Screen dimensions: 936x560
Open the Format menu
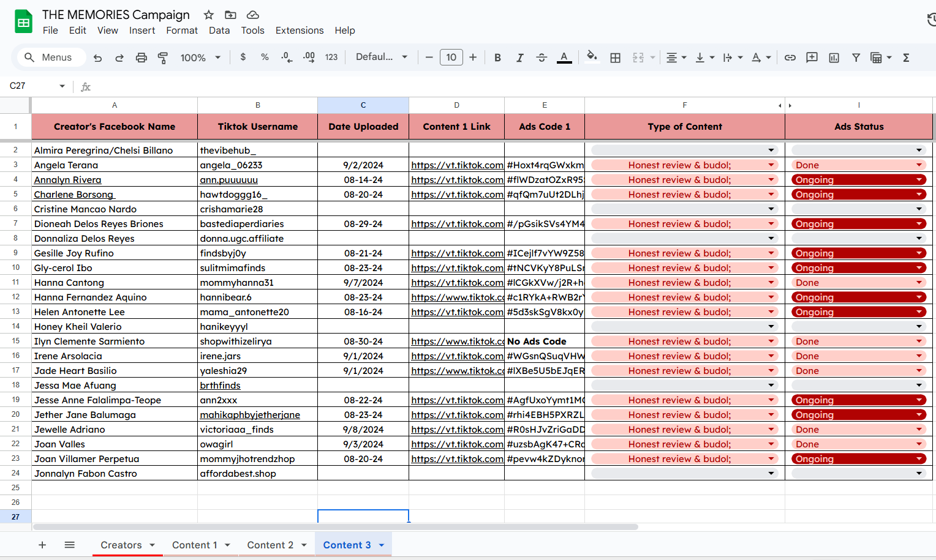(x=182, y=31)
